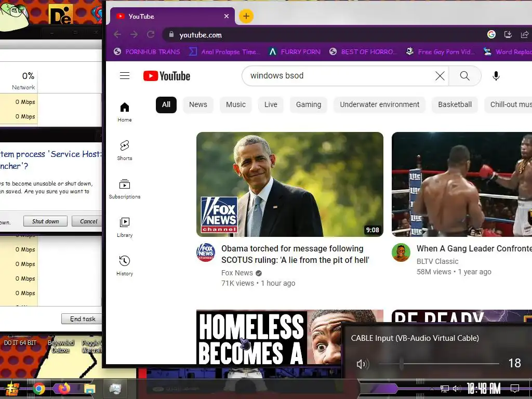Open the Obama torched for message video title

(295, 254)
